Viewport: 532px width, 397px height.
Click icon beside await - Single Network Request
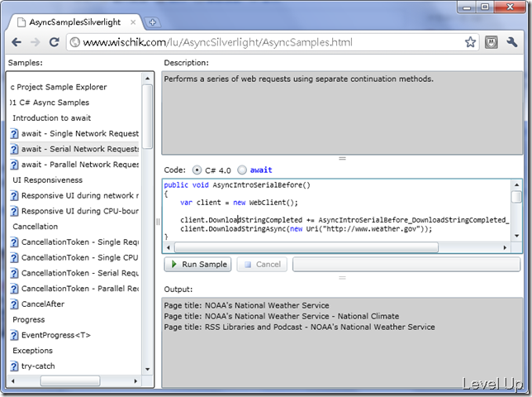[14, 134]
